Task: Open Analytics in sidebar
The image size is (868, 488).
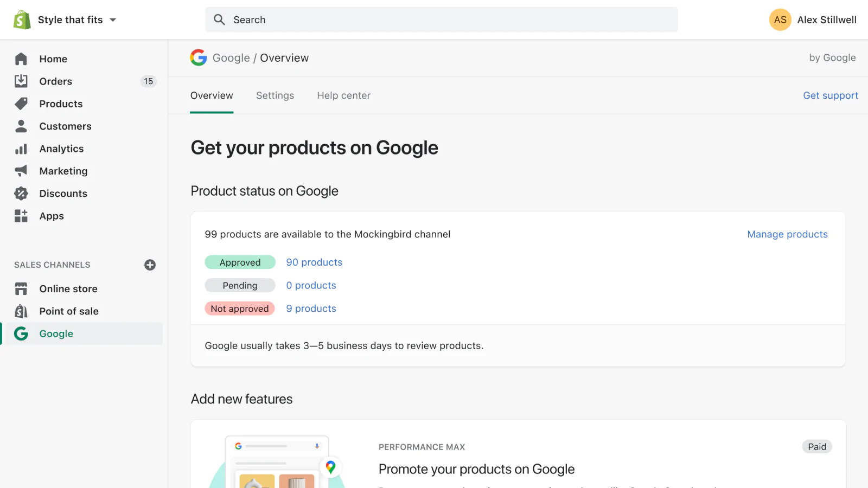Action: click(x=61, y=149)
